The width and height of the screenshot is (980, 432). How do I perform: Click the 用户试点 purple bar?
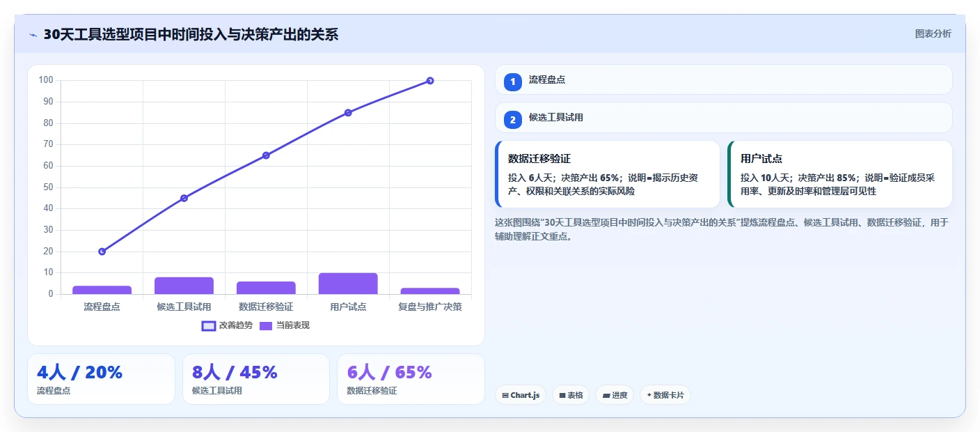pos(348,284)
